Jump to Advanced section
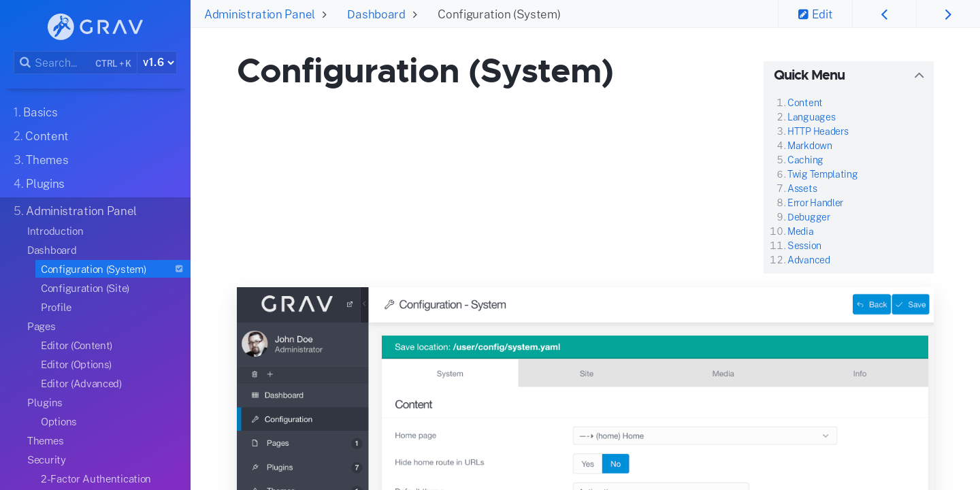 [x=808, y=260]
